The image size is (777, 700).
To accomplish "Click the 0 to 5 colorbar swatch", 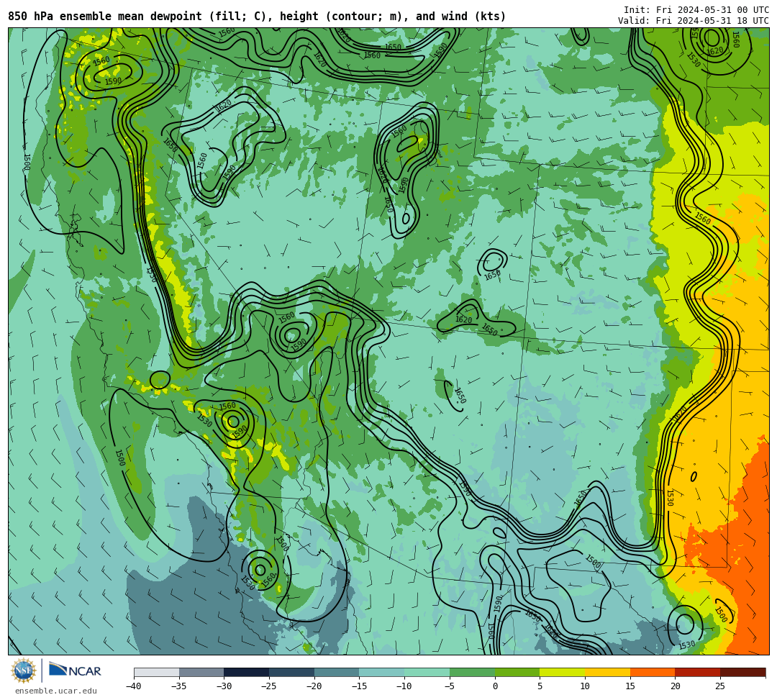I will point(517,672).
